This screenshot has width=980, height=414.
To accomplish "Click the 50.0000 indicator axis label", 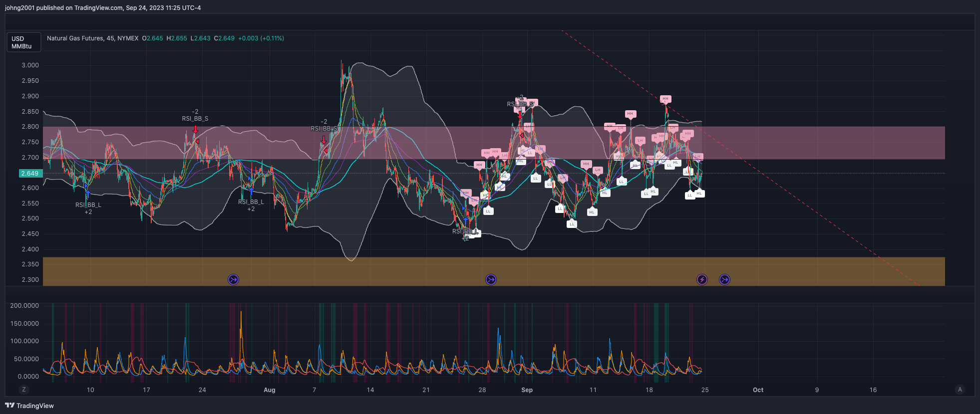I will click(x=26, y=359).
